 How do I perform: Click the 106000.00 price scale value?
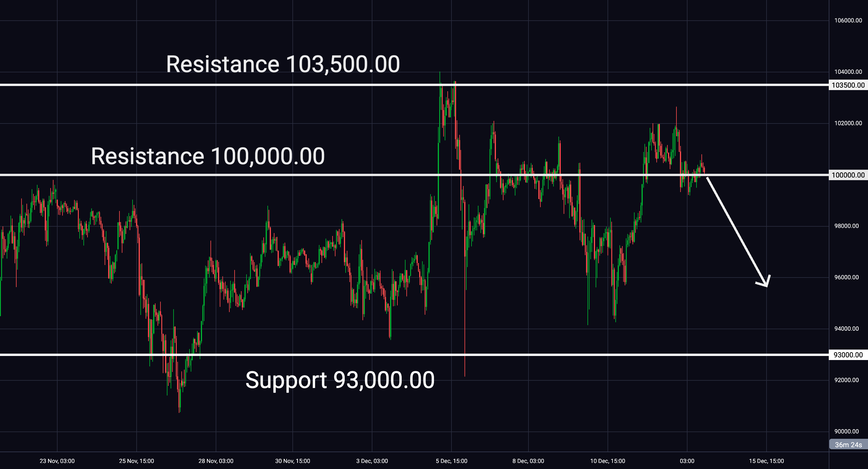(x=848, y=21)
